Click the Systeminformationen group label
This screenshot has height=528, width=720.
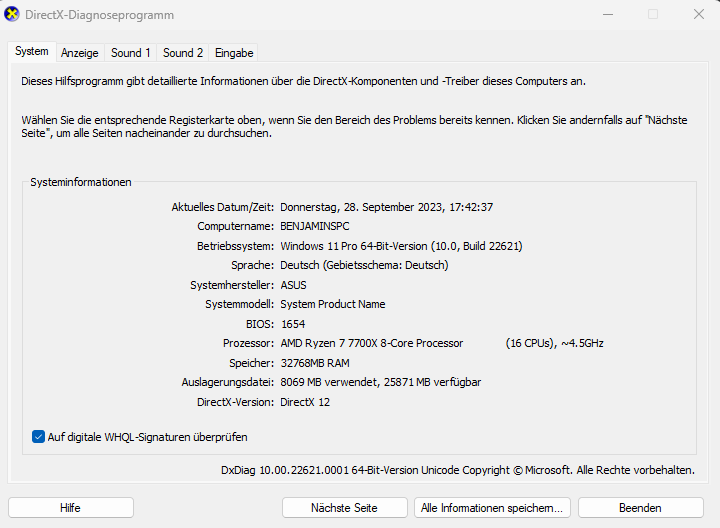(x=81, y=182)
